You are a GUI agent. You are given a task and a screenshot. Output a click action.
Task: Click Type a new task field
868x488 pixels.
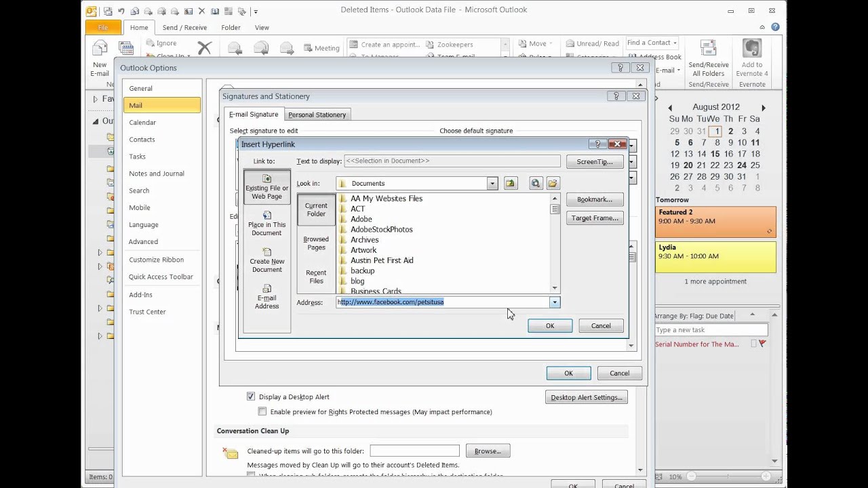click(x=711, y=330)
